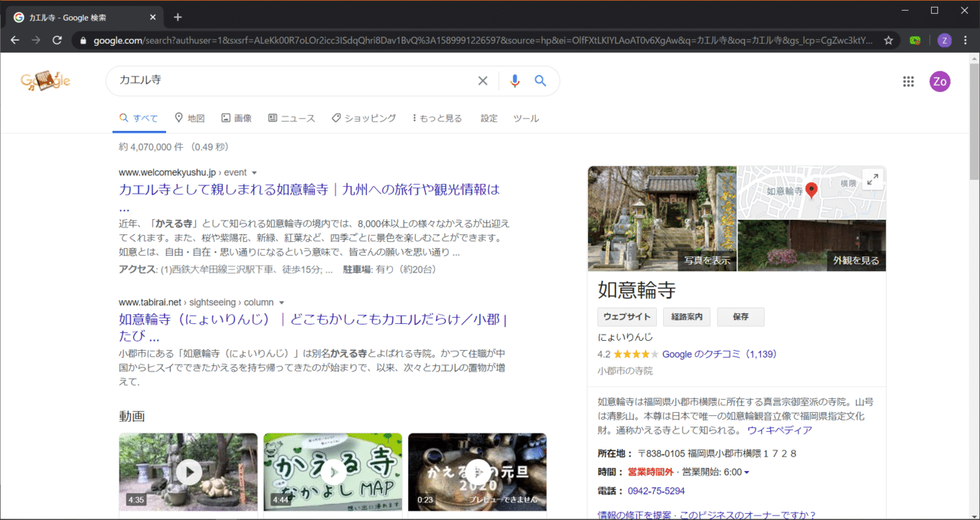Select the すべて search tab

(139, 118)
